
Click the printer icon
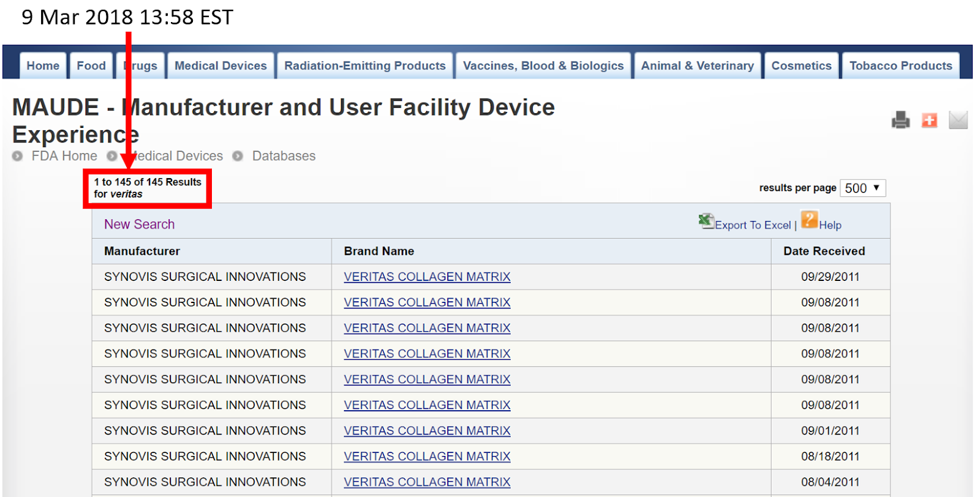[x=900, y=120]
